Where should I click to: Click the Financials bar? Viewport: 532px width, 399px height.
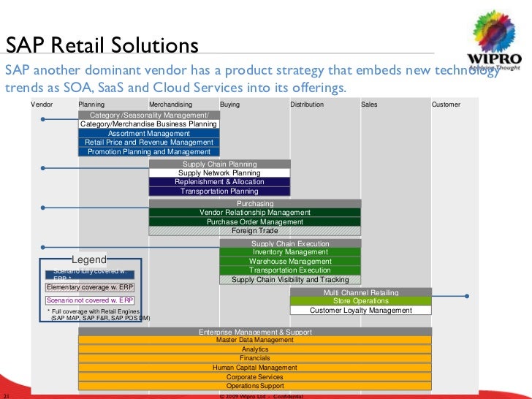[x=255, y=358]
